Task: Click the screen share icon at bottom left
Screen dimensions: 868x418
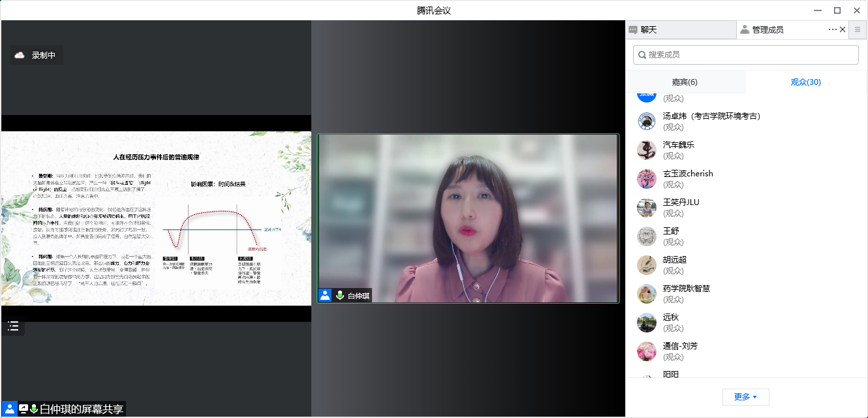Action: (23, 409)
